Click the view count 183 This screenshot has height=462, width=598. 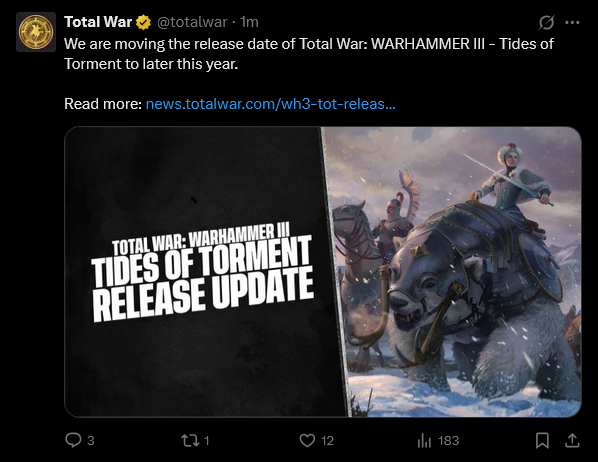(448, 441)
